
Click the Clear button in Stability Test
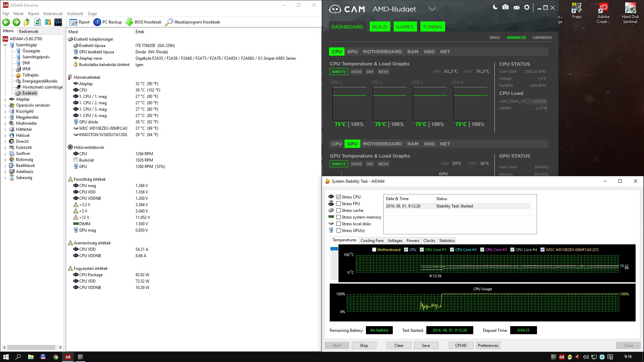click(399, 346)
